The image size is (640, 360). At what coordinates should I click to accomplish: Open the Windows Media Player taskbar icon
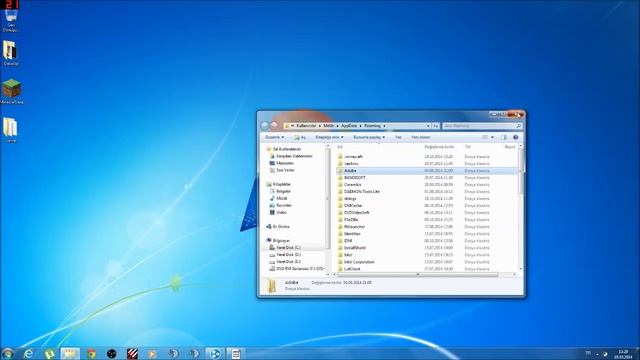click(x=152, y=353)
